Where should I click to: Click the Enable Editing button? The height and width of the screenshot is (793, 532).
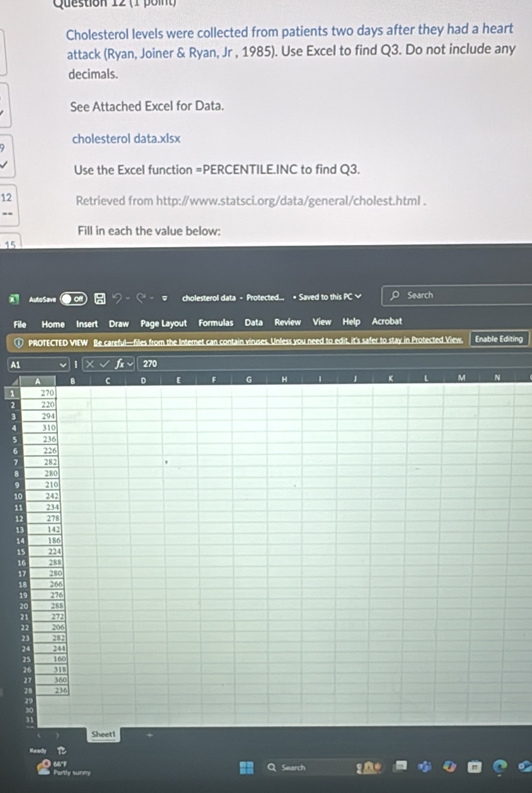(x=499, y=339)
